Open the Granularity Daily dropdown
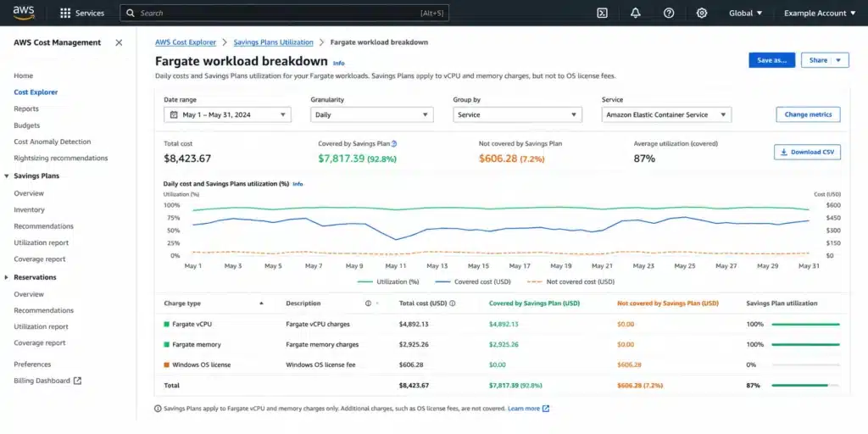868x434 pixels. pyautogui.click(x=372, y=114)
